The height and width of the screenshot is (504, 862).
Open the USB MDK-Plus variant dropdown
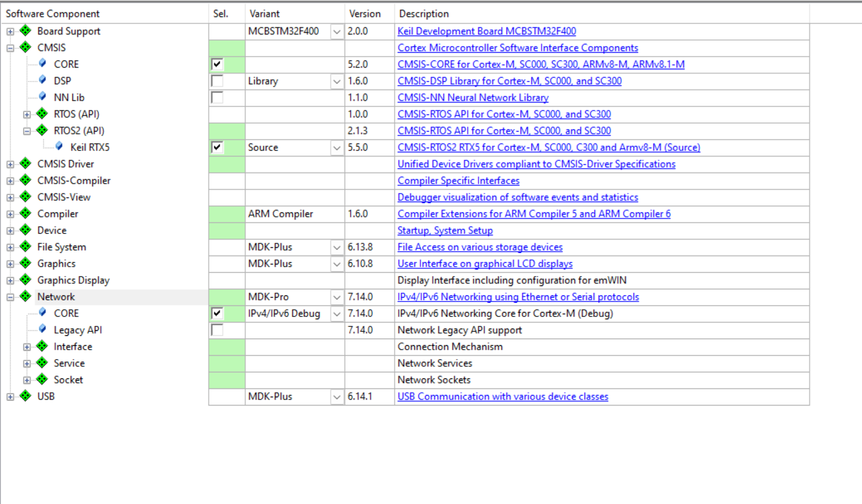(x=336, y=397)
